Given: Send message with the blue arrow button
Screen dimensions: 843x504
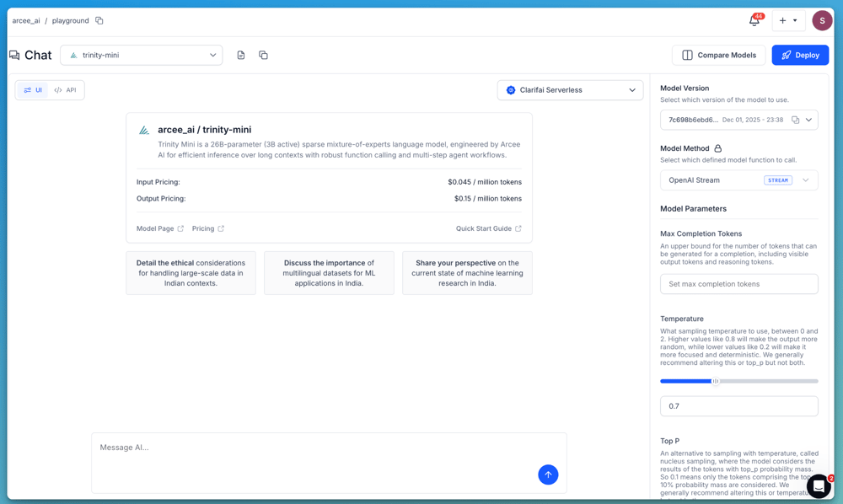Looking at the screenshot, I should tap(548, 475).
